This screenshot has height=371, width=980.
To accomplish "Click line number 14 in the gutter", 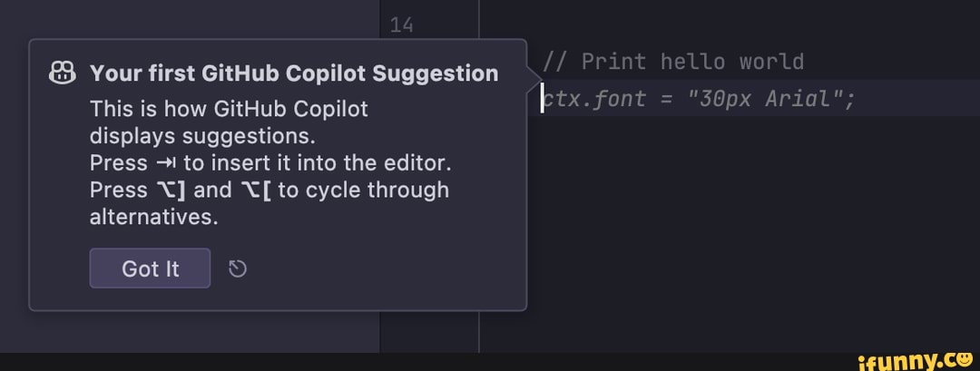I will click(x=400, y=25).
